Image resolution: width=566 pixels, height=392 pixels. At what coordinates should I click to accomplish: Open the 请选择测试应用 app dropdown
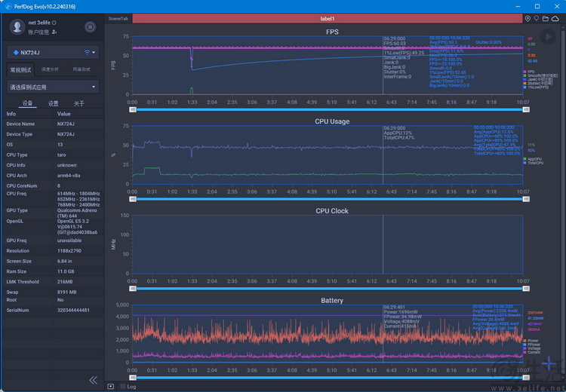(x=53, y=87)
